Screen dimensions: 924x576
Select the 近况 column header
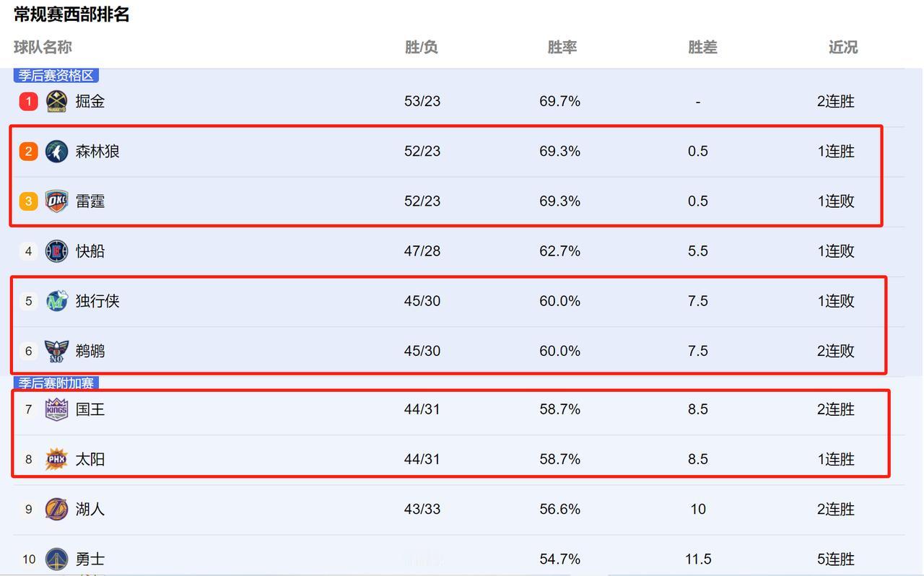click(x=842, y=47)
